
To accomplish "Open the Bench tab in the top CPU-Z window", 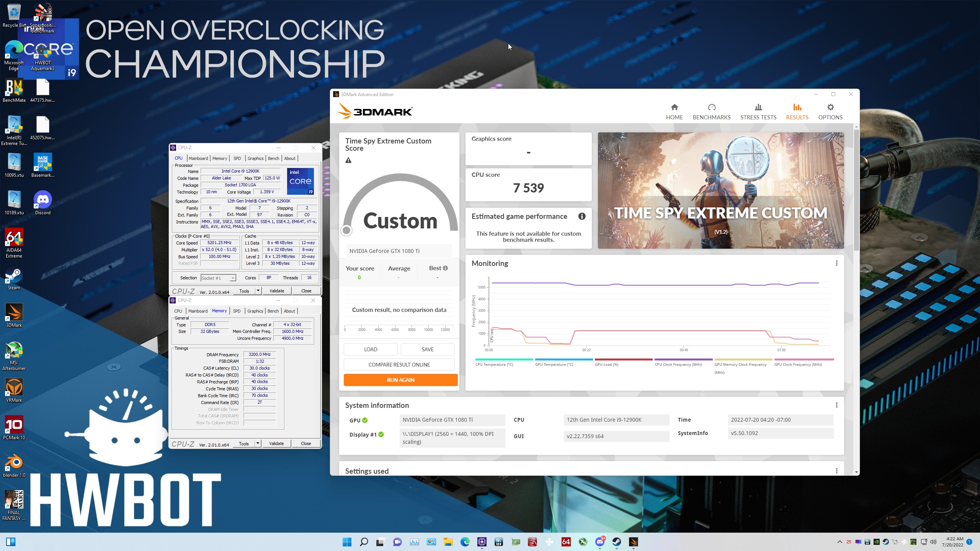I will tap(273, 158).
